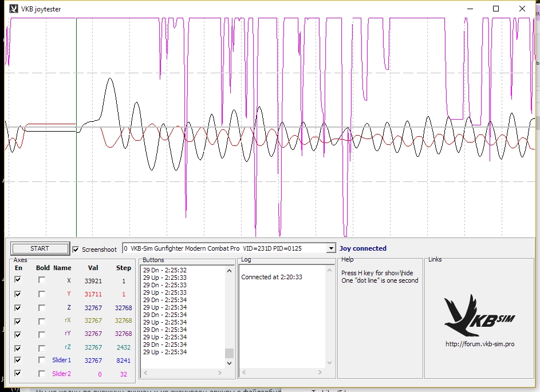Enable Bold for the rX axis

pyautogui.click(x=42, y=322)
